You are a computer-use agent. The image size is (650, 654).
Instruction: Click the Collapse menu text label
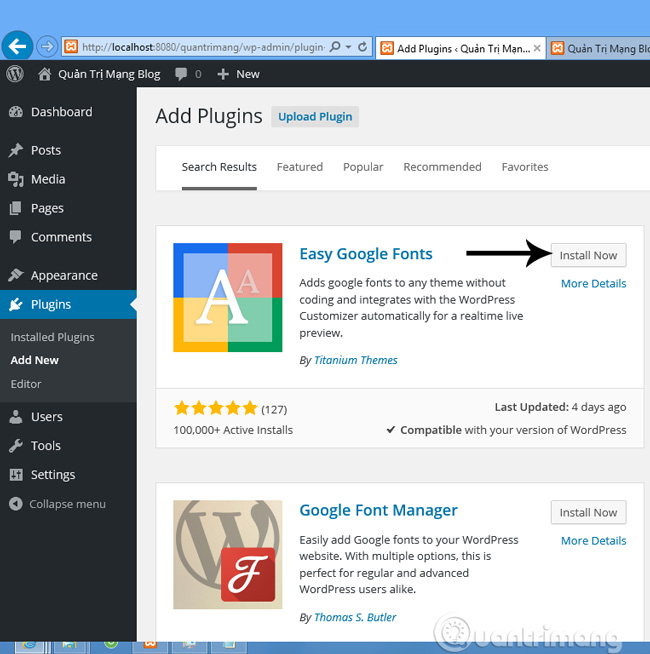pos(68,504)
